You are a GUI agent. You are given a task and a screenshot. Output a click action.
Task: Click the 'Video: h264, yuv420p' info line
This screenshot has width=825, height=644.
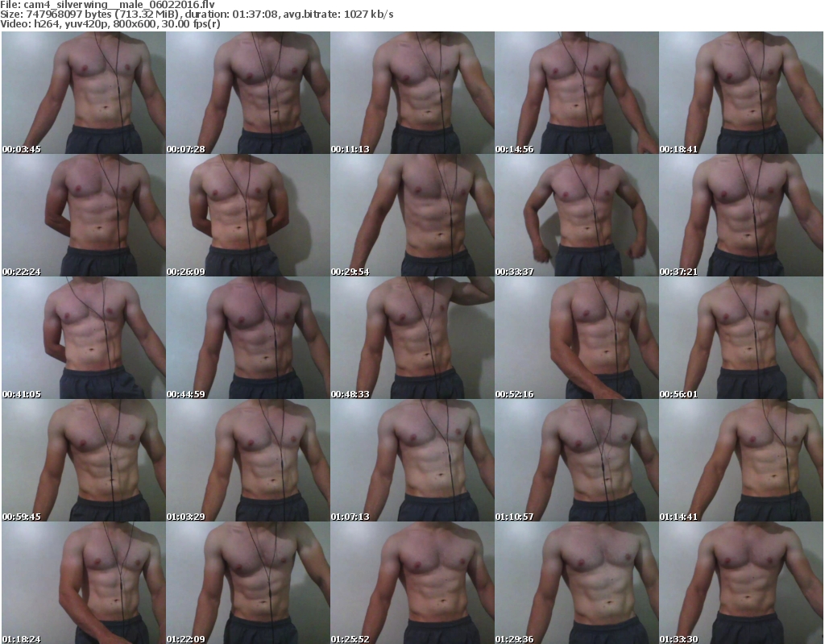coord(110,24)
